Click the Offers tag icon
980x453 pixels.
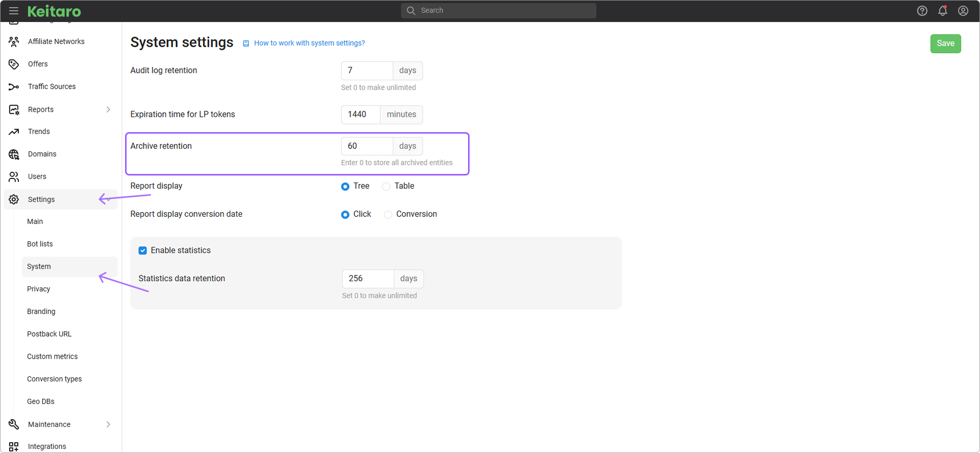click(x=14, y=64)
